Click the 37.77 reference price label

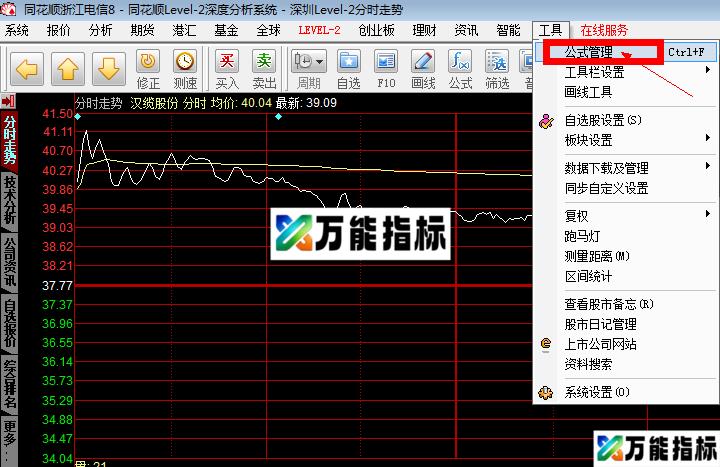57,286
